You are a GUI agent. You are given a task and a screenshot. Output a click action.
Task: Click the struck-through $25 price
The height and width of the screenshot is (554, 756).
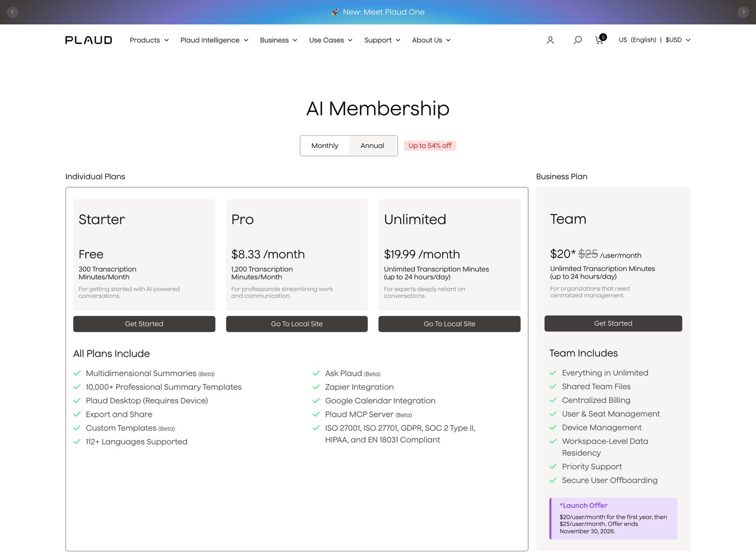tap(588, 254)
